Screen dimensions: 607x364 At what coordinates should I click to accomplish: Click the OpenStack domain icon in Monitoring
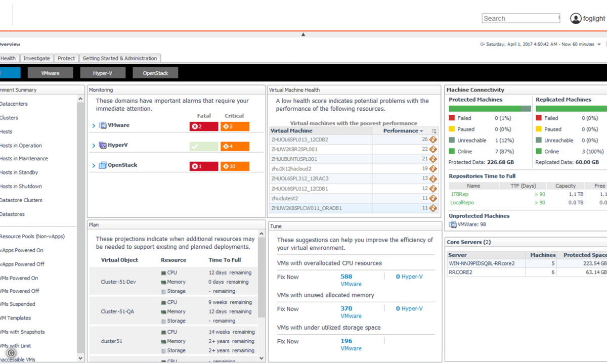pos(103,165)
